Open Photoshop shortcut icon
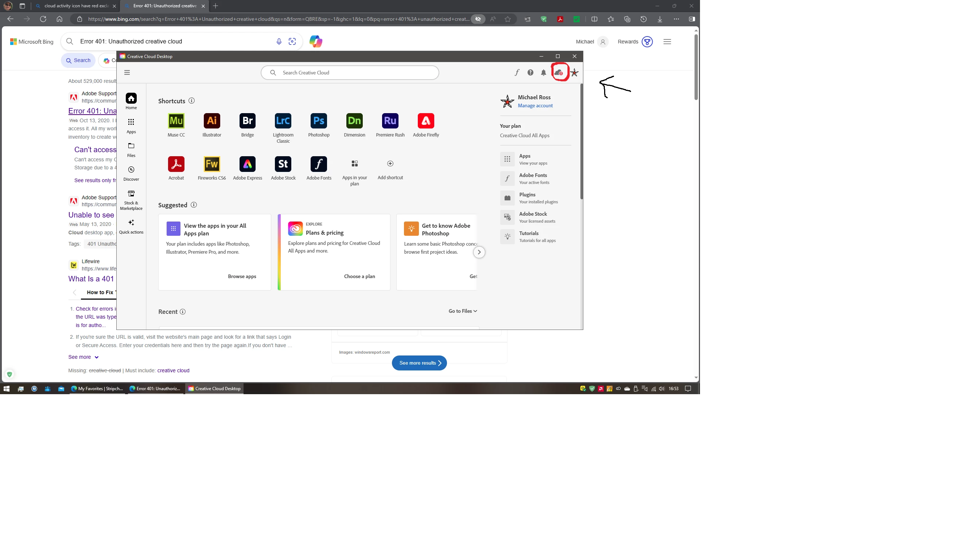Screen dimensions: 980x546 pos(318,121)
